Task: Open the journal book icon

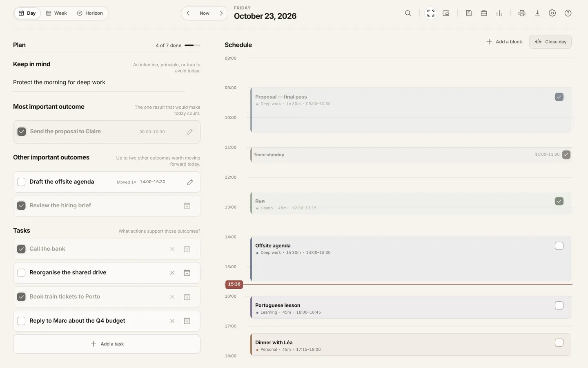Action: [x=469, y=13]
